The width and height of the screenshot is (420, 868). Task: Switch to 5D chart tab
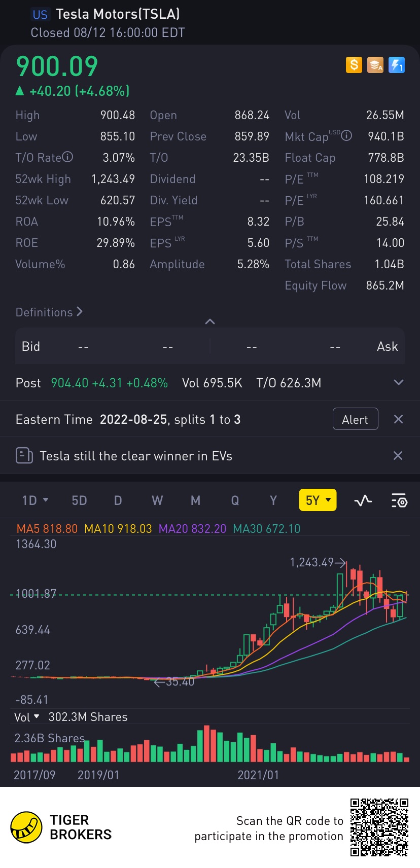[79, 501]
